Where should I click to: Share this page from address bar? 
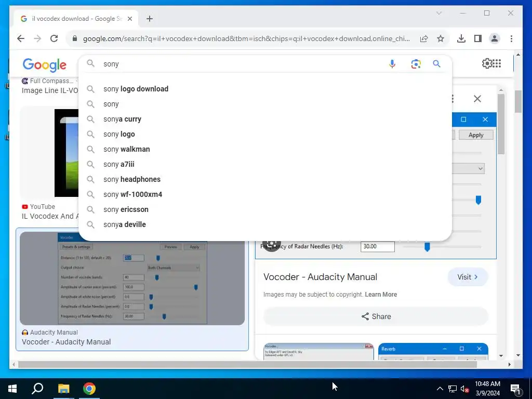click(424, 38)
